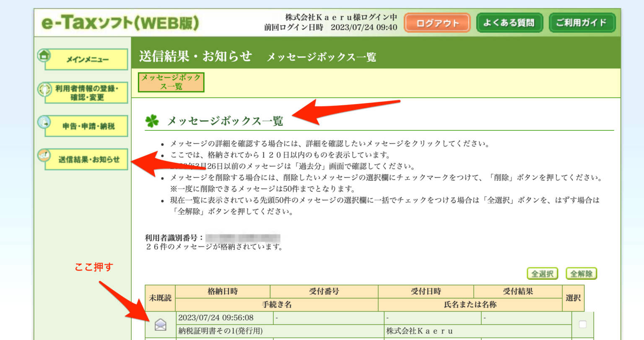Open よくある質問 help page
The height and width of the screenshot is (340, 644).
(x=509, y=23)
